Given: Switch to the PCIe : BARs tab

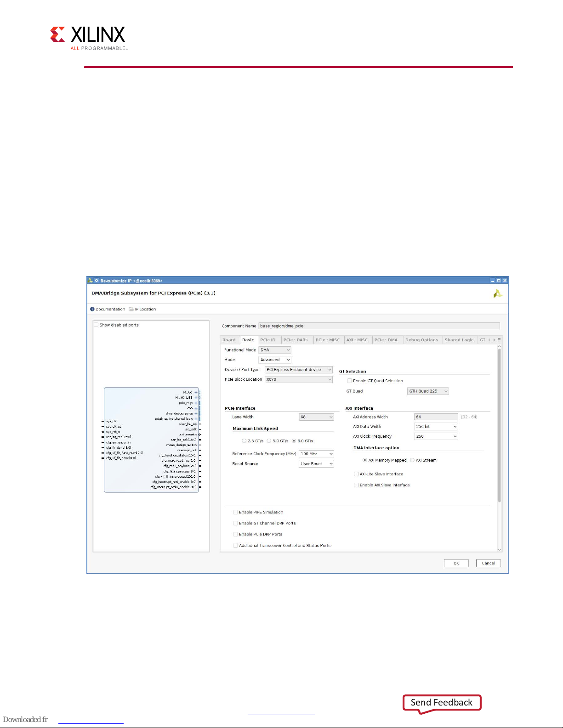Looking at the screenshot, I should [x=296, y=340].
